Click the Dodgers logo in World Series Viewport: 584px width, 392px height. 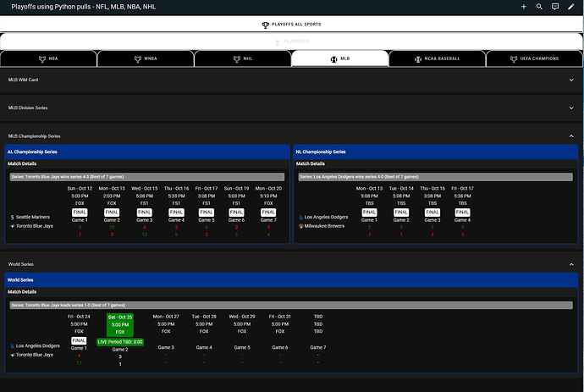[13, 346]
